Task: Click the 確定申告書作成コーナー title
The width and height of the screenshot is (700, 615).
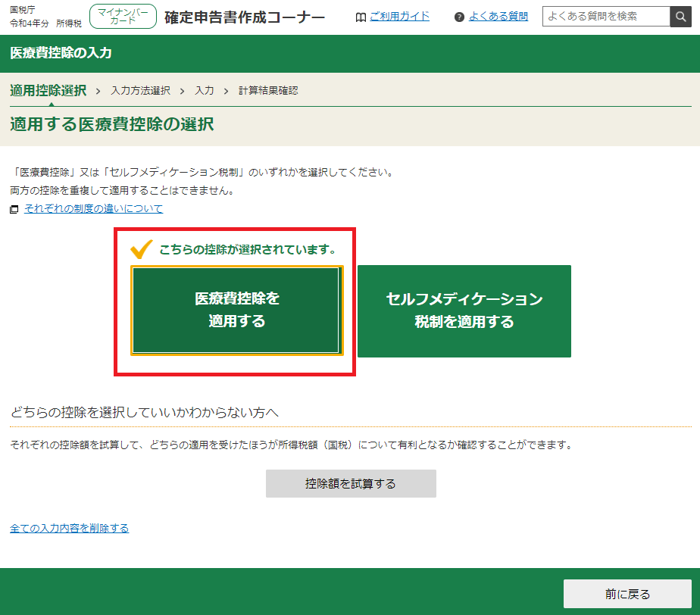Action: click(245, 17)
